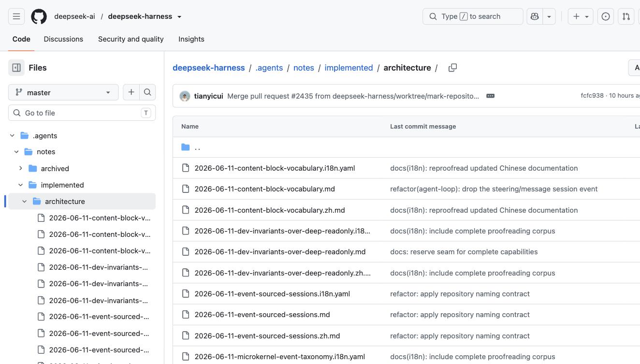Open the tianyicui author avatar

coord(185,96)
